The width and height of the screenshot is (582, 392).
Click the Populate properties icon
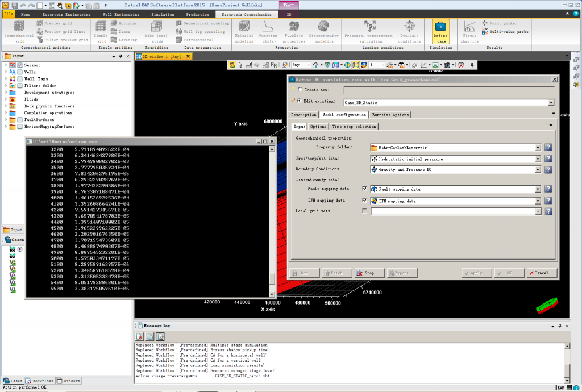point(294,31)
